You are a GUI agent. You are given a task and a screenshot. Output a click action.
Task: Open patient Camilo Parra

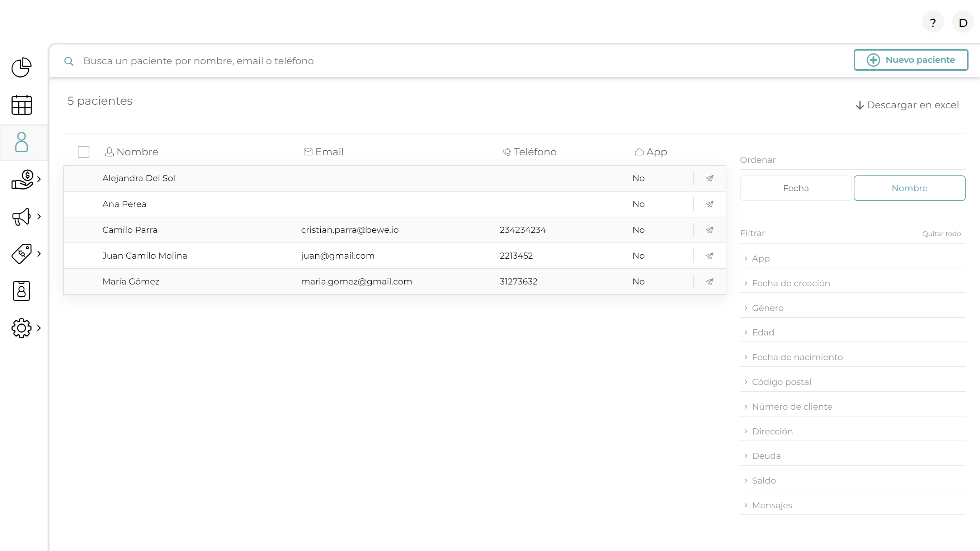click(130, 230)
